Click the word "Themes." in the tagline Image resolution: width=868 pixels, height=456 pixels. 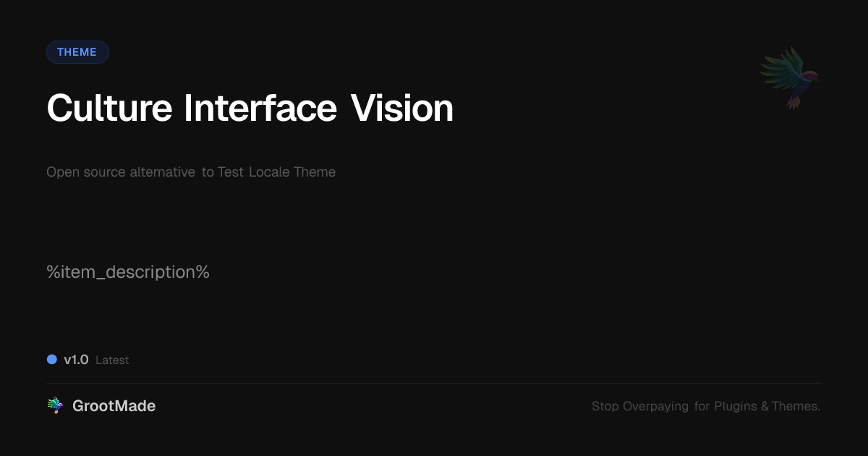796,406
